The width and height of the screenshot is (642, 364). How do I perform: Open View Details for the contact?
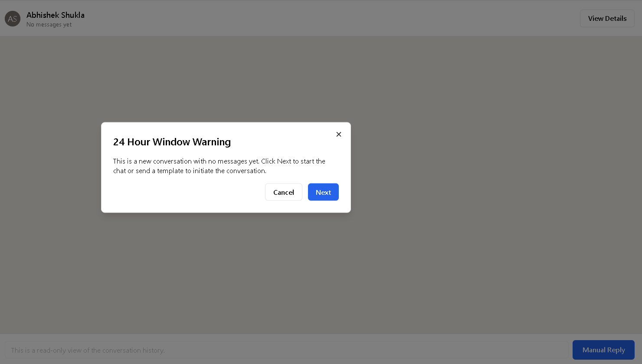pos(607,18)
